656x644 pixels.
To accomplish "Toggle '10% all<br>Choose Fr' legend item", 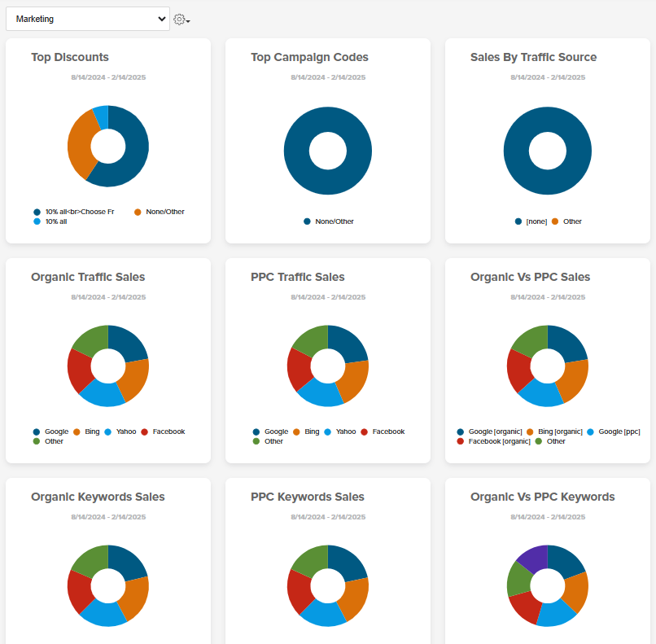I will point(74,212).
